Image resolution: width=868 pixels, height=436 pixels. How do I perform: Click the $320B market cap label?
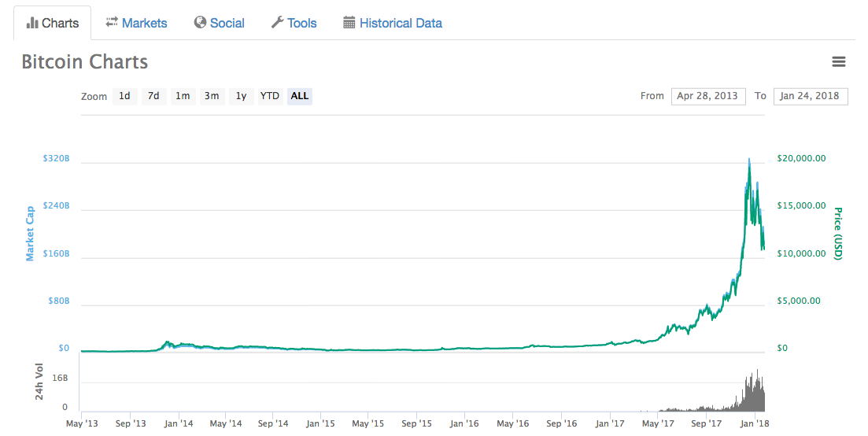coord(56,158)
